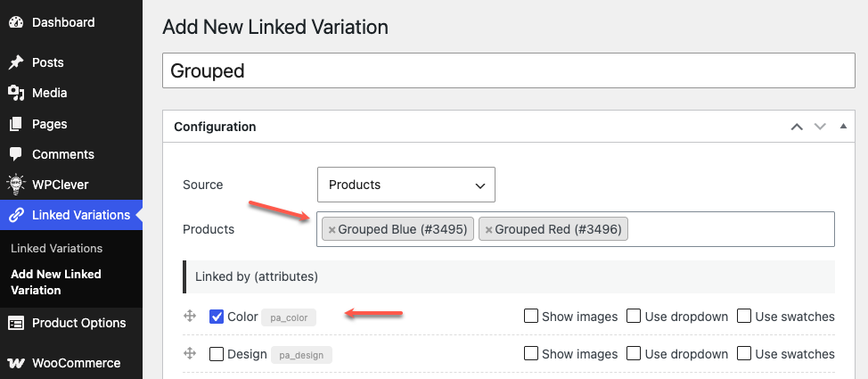The width and height of the screenshot is (868, 379).
Task: Grab the Color row move handle
Action: coord(190,317)
